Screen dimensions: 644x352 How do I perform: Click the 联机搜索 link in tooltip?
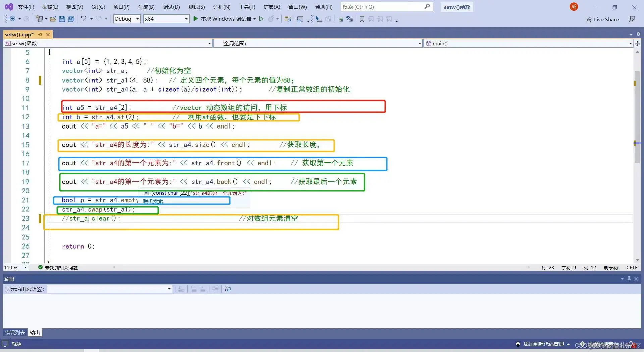tap(153, 201)
